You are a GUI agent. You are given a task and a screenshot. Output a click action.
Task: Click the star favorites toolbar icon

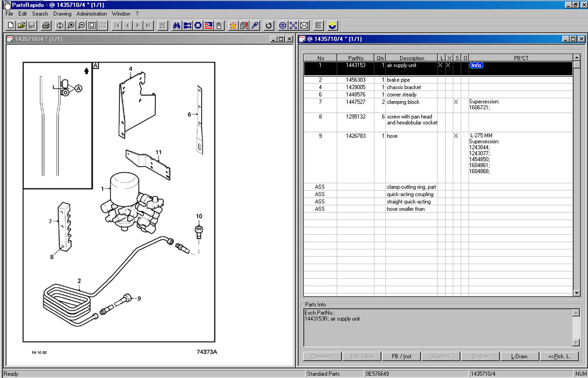[x=233, y=25]
